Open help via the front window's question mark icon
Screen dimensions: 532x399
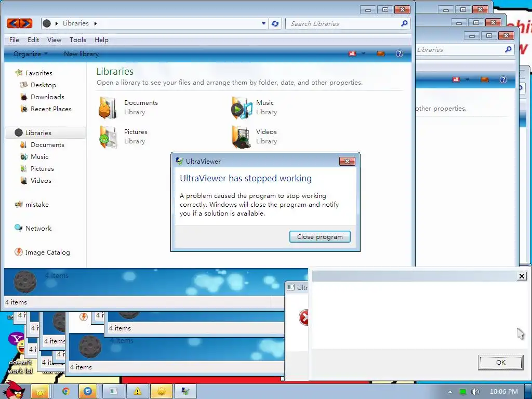[x=400, y=54]
